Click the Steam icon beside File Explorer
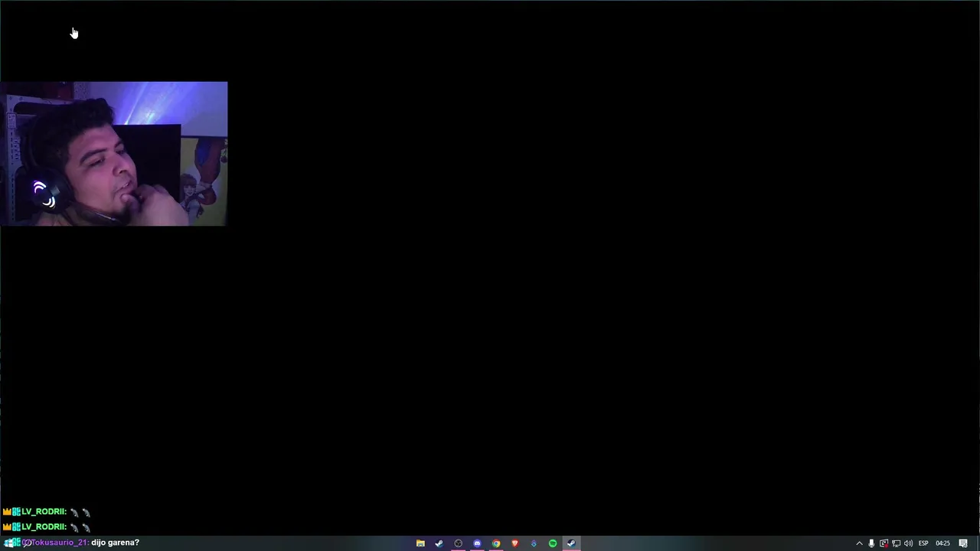This screenshot has height=551, width=980. coord(439,543)
